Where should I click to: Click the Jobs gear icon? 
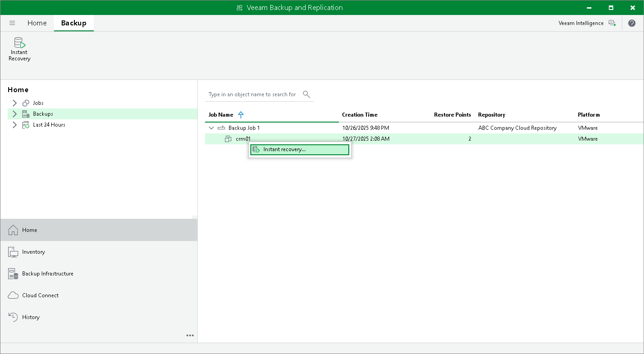pos(26,103)
